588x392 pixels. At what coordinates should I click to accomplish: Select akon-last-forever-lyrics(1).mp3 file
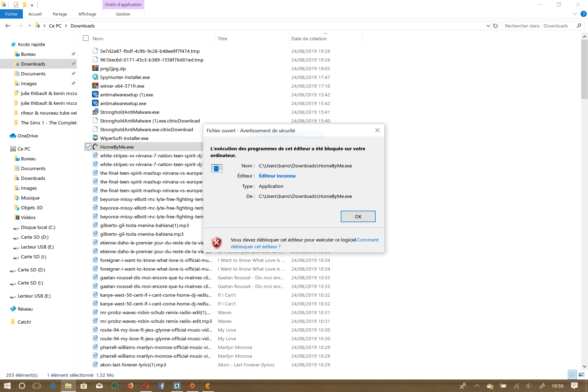(133, 365)
